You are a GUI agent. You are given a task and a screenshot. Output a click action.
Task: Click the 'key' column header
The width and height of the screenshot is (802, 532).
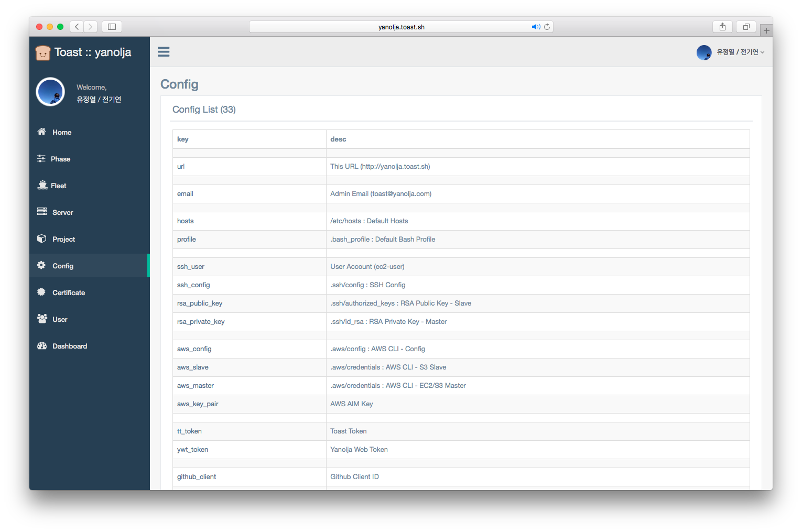(250, 139)
